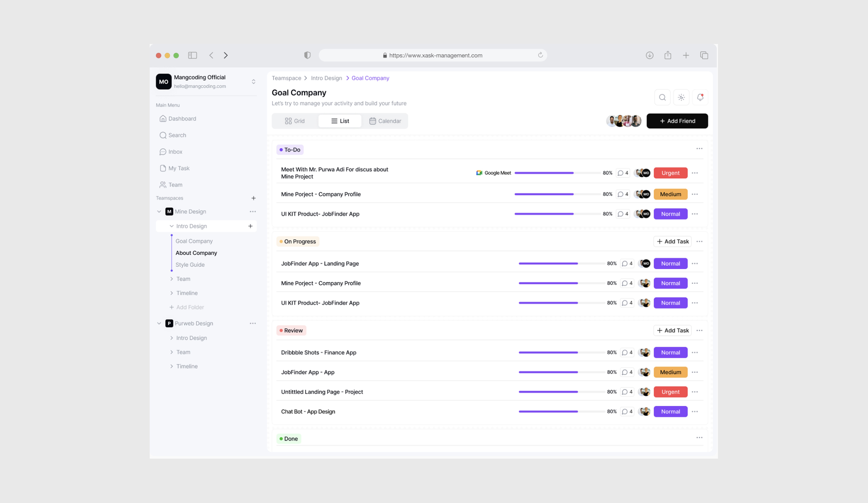Collapse the Mine Design teamspace
Viewport: 868px width, 503px height.
pos(159,212)
